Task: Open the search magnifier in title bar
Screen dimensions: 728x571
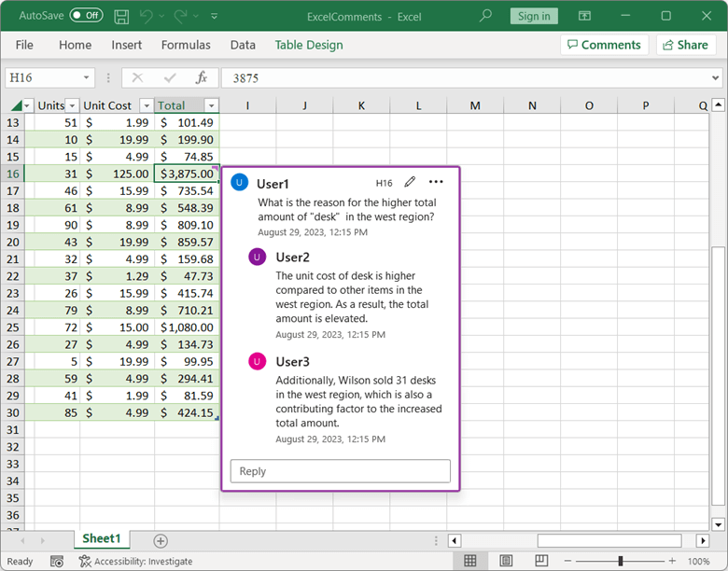Action: [x=485, y=16]
